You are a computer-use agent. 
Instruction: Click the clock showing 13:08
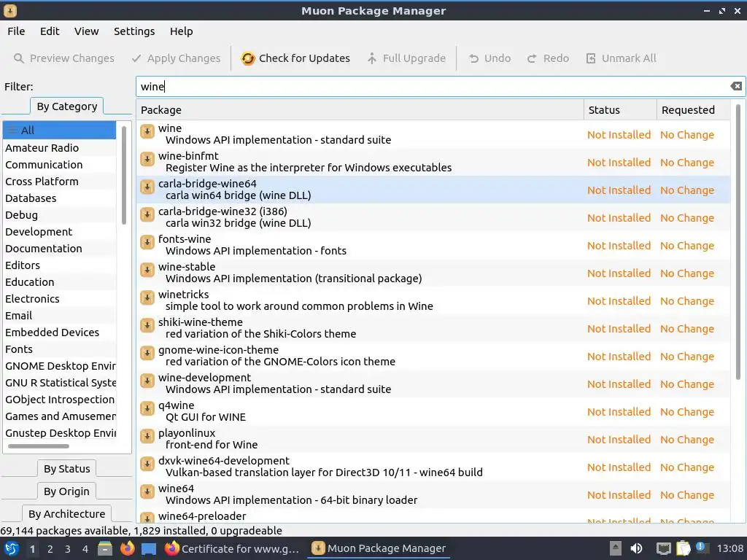point(729,548)
